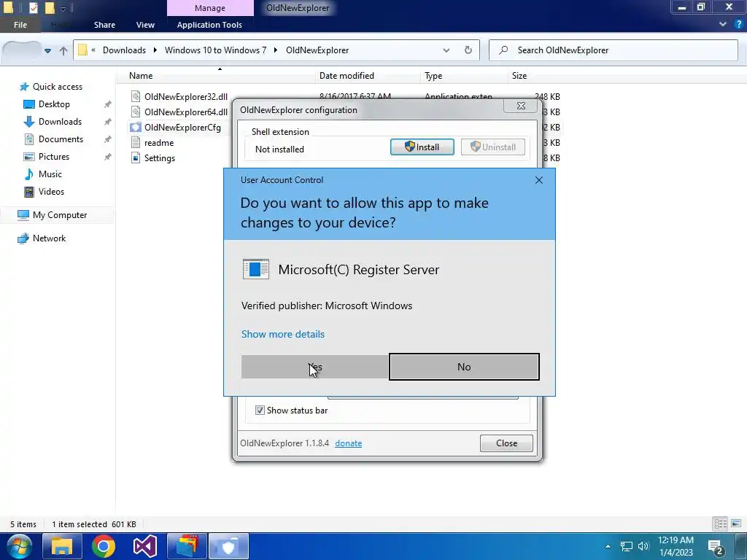Choose No in the User Account Control dialog
Viewport: 747px width, 560px height.
point(464,367)
